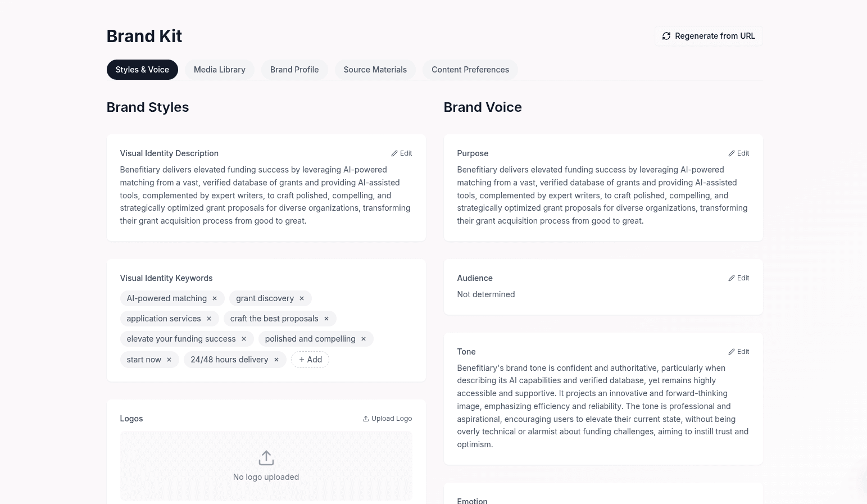This screenshot has height=504, width=867.
Task: Click Regenerate from URL
Action: coord(709,35)
